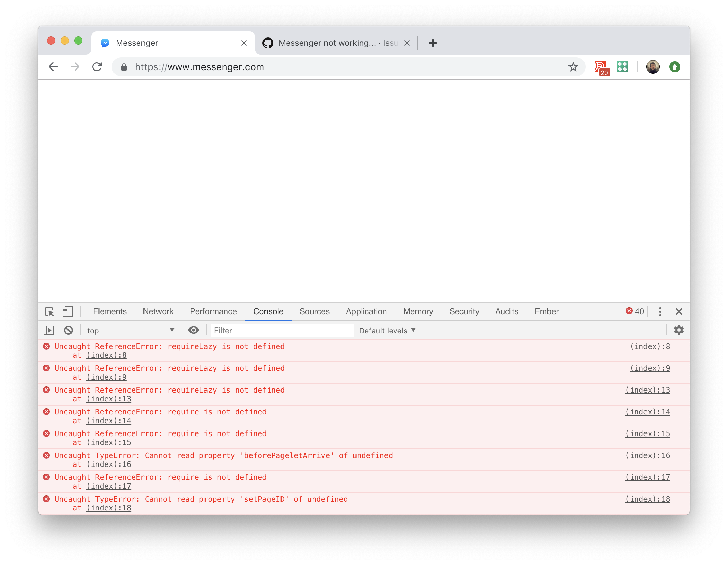This screenshot has width=728, height=565.
Task: Open source link (index):16 on the right
Action: pyautogui.click(x=648, y=456)
